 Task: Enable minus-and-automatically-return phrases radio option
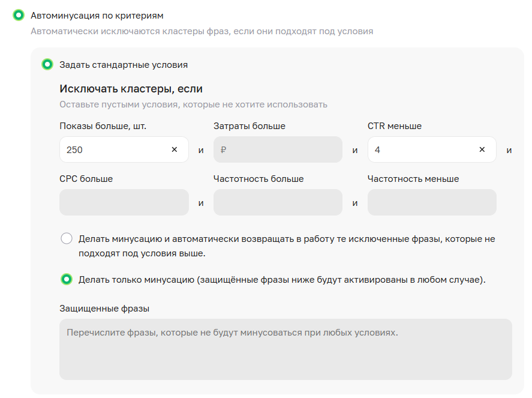pos(67,239)
